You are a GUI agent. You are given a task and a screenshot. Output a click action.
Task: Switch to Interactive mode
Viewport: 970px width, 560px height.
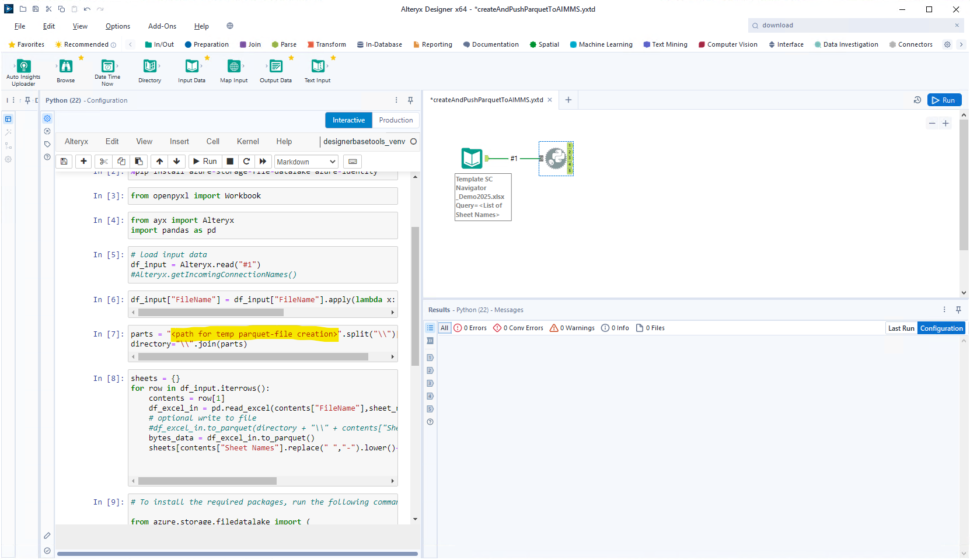(348, 120)
